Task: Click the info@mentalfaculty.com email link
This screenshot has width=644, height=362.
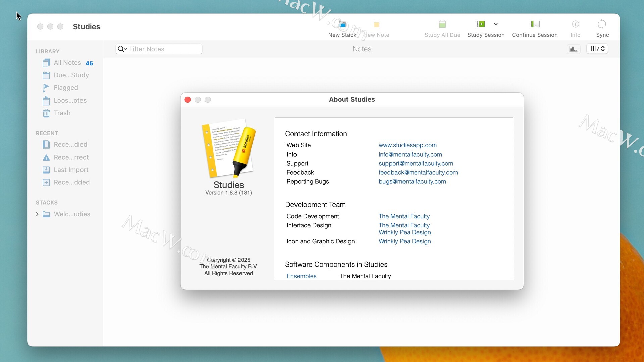Action: (410, 155)
